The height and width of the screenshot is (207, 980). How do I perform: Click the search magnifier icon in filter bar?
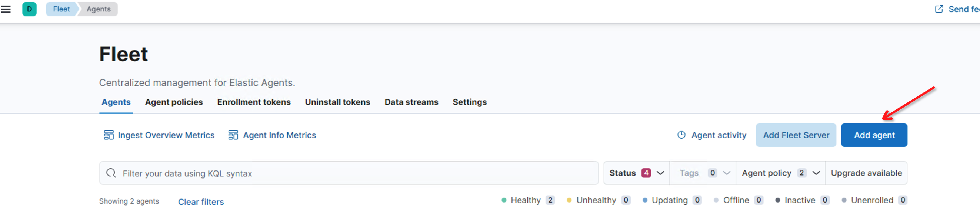(111, 173)
